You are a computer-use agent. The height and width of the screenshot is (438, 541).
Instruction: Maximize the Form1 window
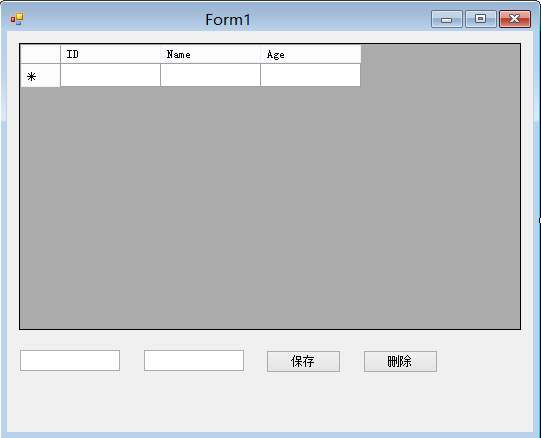pos(481,19)
